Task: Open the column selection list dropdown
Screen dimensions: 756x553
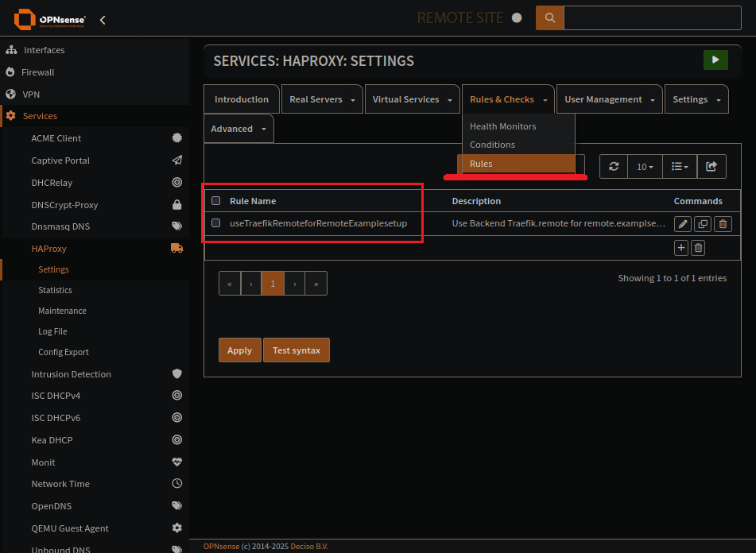Action: [680, 167]
